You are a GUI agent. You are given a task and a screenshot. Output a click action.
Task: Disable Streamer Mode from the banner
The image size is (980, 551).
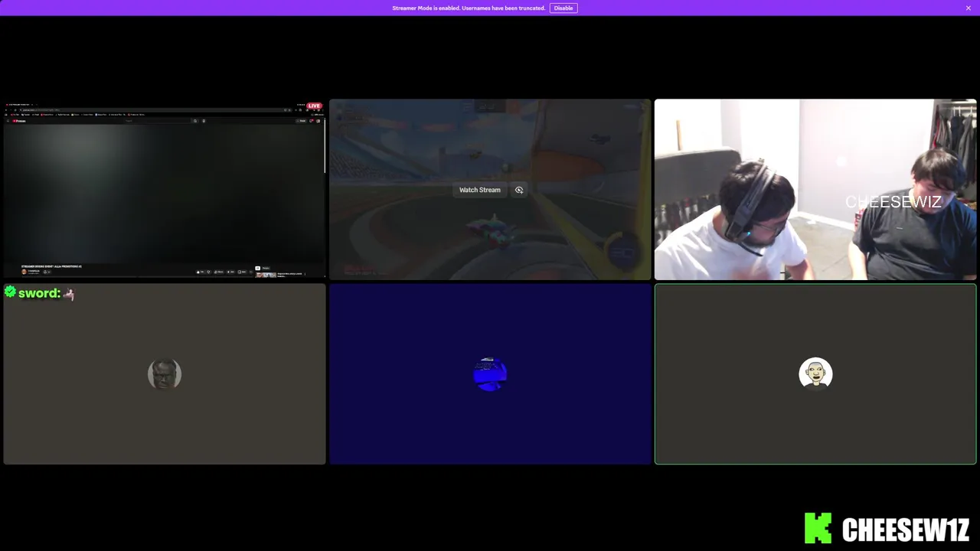pyautogui.click(x=563, y=8)
